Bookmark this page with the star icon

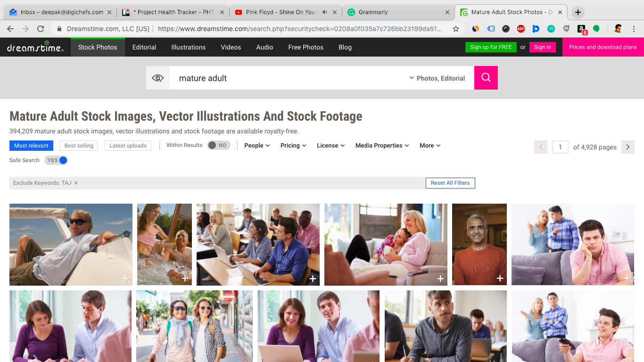(x=455, y=29)
